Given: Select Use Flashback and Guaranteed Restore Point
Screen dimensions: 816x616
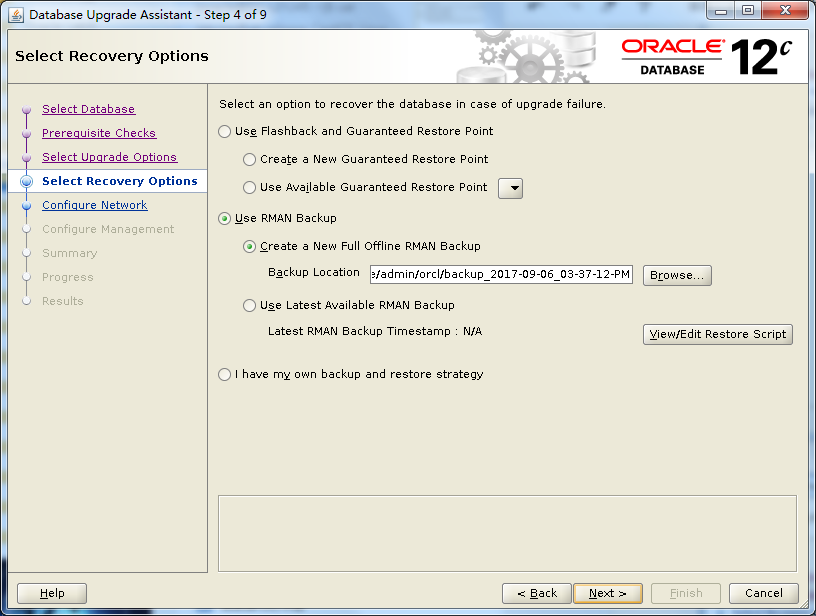Looking at the screenshot, I should coord(225,131).
